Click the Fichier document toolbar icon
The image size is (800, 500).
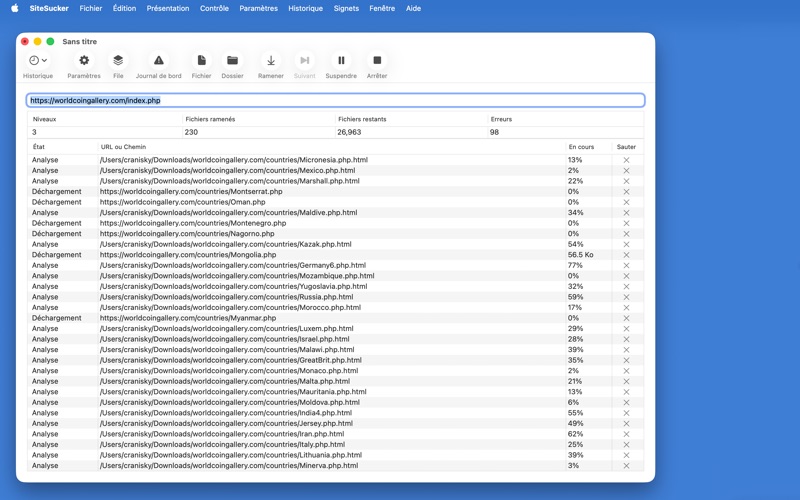click(202, 60)
